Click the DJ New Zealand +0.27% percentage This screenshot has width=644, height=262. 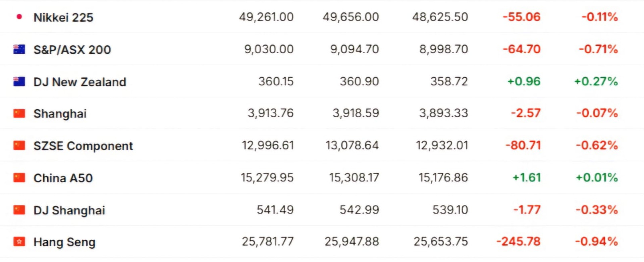coord(596,81)
